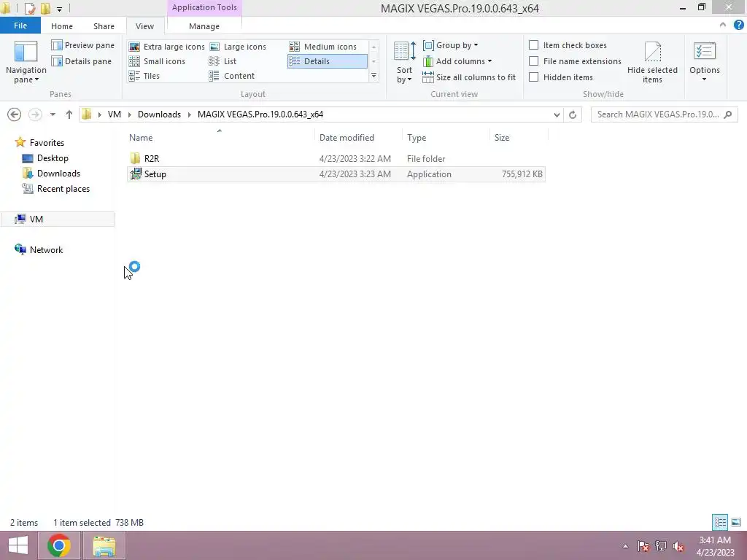Click the 755,912 KB size cell

(x=522, y=174)
